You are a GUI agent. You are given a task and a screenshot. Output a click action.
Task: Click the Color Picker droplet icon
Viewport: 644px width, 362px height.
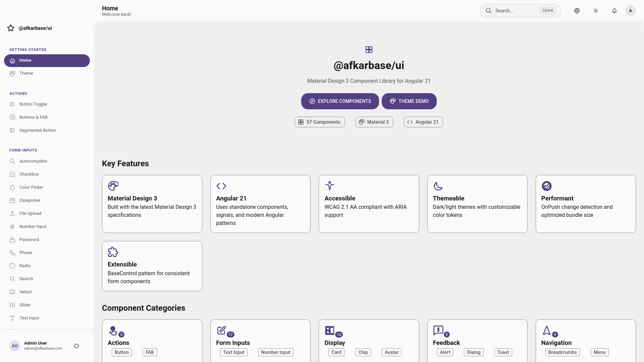(12, 187)
